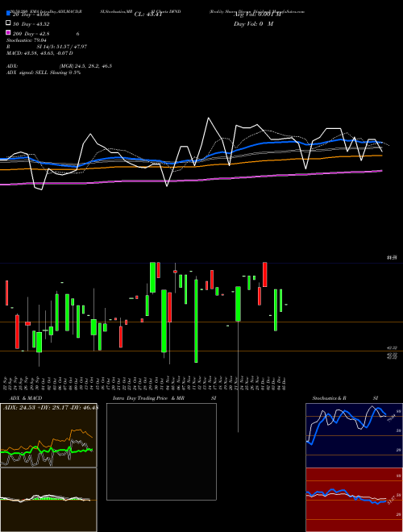Viewport: 403px width, 532px height.
Task: Select the '200 Day - 42.8' label
Action: click(x=31, y=34)
